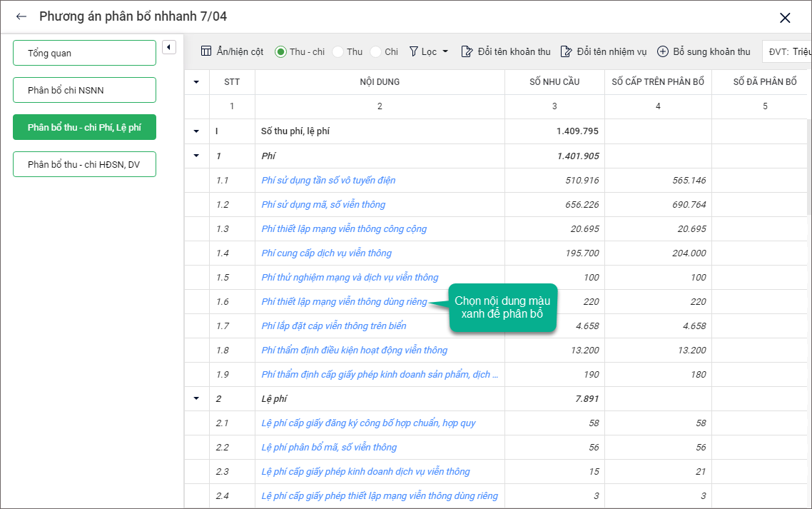Open Phí sử dụng tần số vô tuyến điện
Image resolution: width=812 pixels, height=509 pixels.
pyautogui.click(x=328, y=180)
